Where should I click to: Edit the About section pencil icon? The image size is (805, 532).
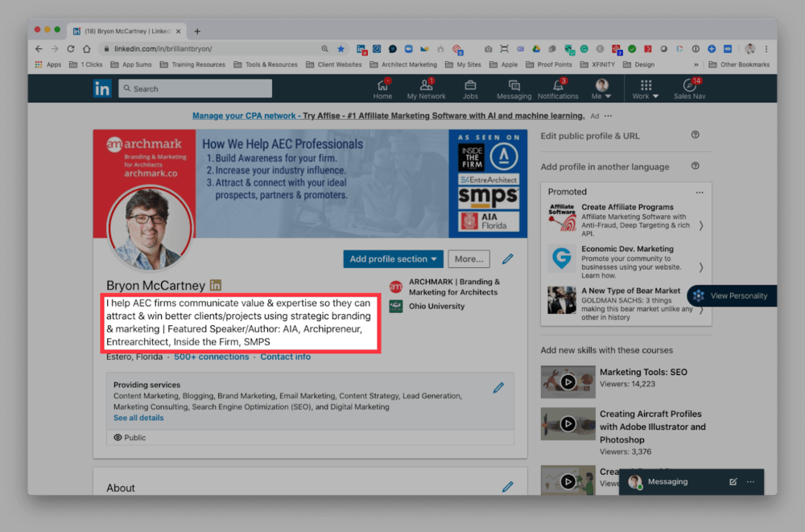(508, 486)
